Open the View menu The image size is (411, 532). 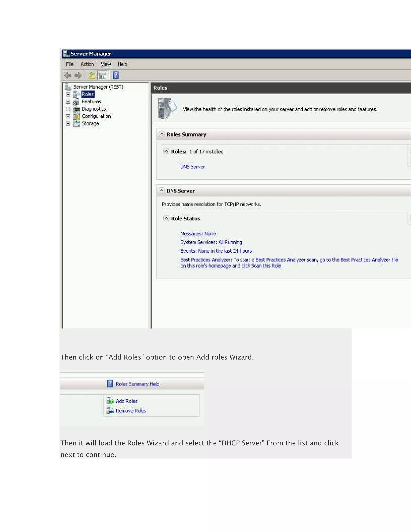pos(106,64)
